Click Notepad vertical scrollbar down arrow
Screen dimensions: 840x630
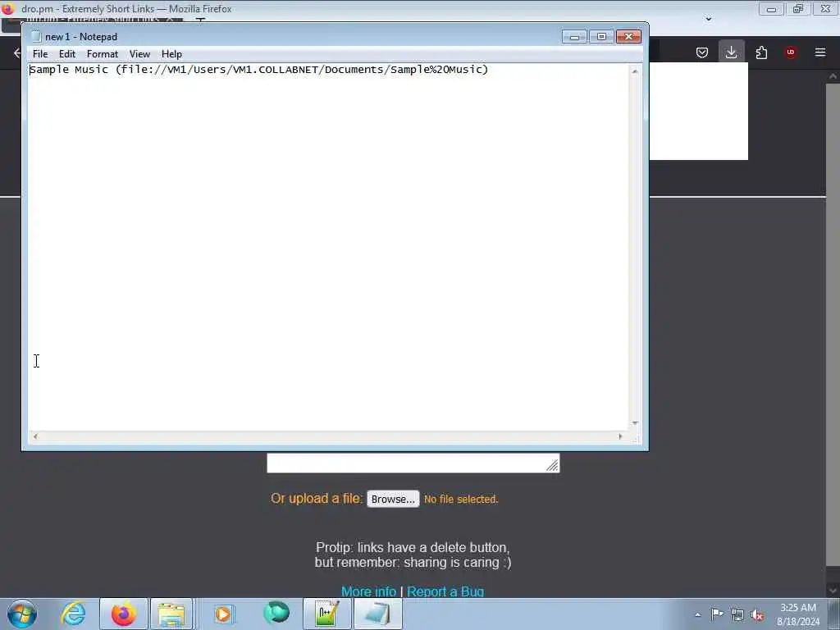click(635, 423)
